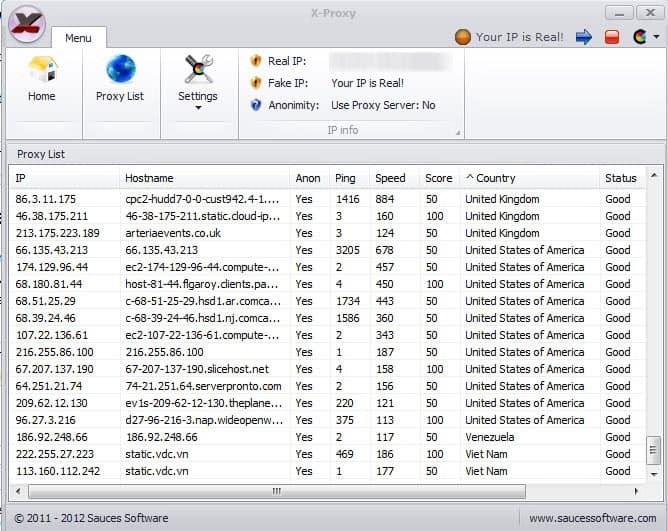Click hostname 67-207-137-190.slicehost.net
The image size is (668, 531).
197,369
